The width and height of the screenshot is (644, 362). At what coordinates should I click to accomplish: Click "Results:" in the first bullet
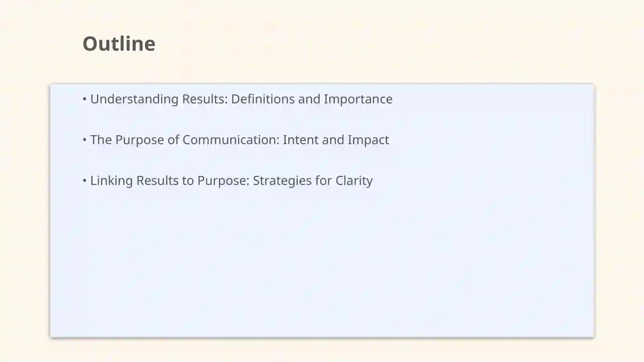tap(205, 99)
